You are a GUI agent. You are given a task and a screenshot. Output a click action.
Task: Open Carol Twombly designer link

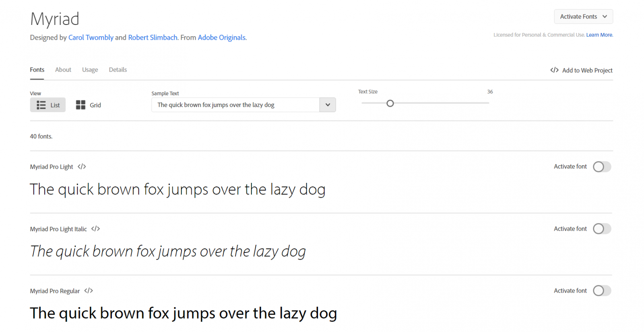tap(91, 37)
